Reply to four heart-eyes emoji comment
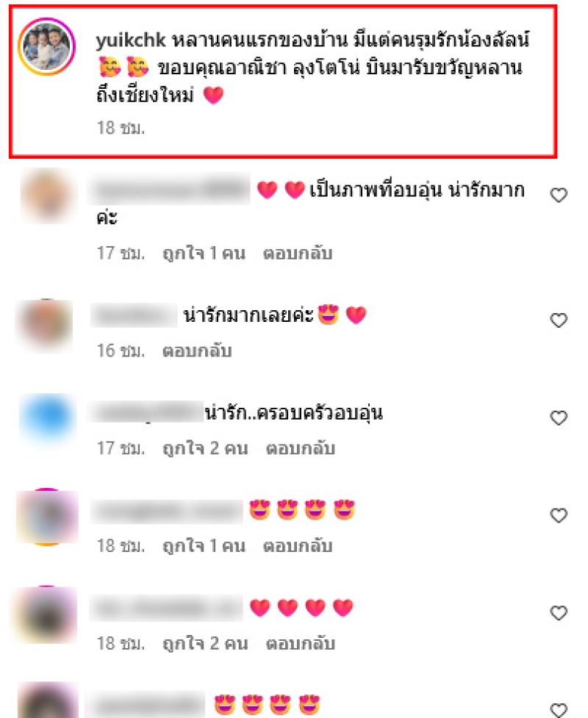The image size is (588, 718). pyautogui.click(x=298, y=546)
